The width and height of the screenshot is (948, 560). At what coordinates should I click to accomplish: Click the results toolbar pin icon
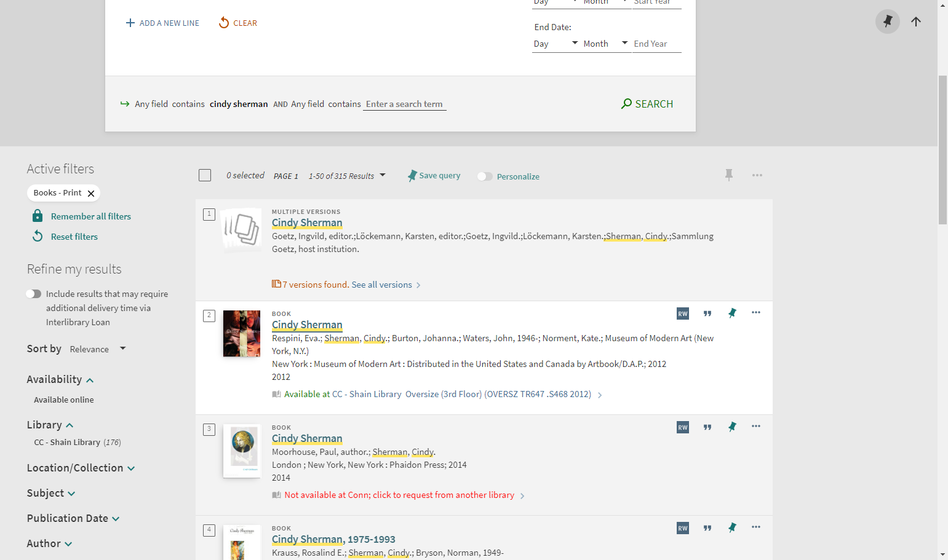click(x=729, y=175)
